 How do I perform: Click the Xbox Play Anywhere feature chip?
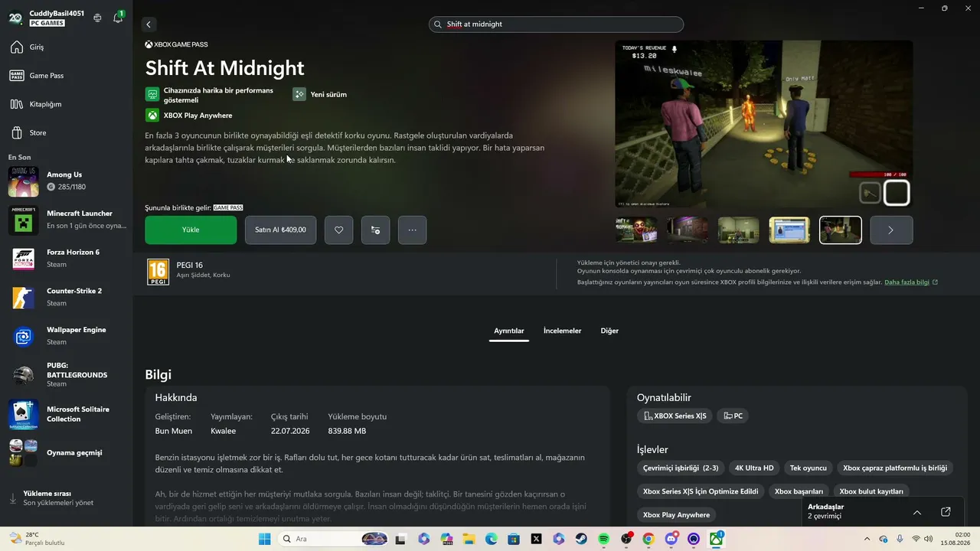click(676, 515)
